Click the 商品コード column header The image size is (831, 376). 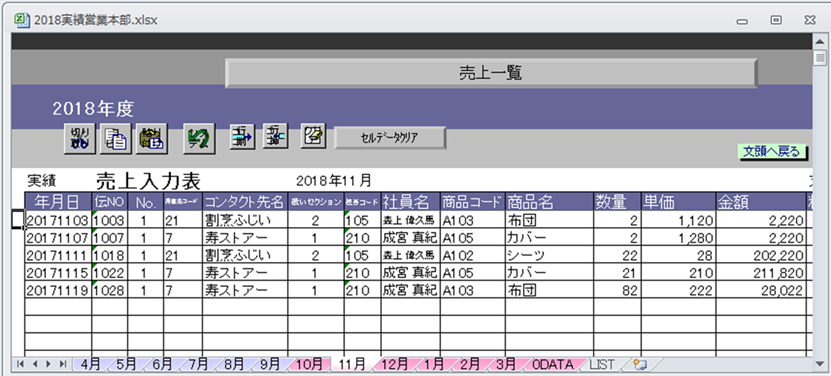(473, 202)
